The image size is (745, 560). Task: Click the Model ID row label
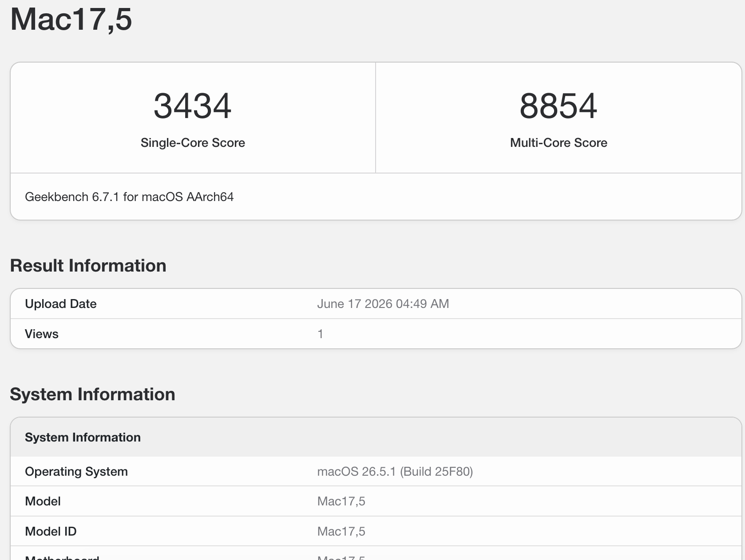click(x=51, y=532)
